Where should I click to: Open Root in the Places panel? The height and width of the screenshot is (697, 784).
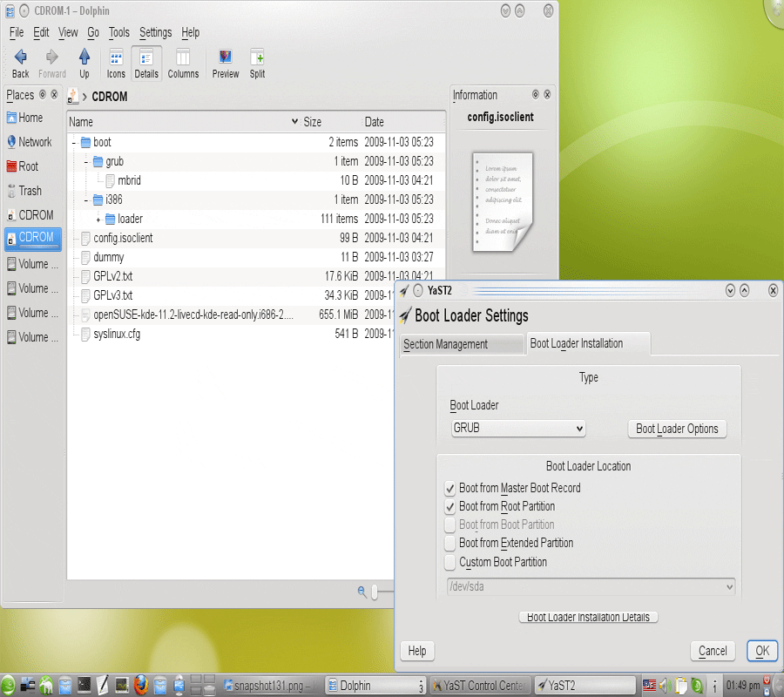23,166
